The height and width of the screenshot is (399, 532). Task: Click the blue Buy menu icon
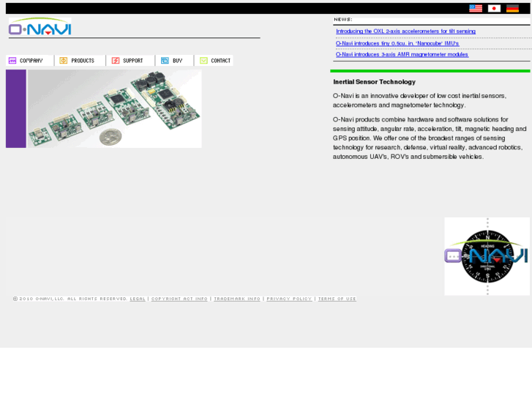(165, 61)
